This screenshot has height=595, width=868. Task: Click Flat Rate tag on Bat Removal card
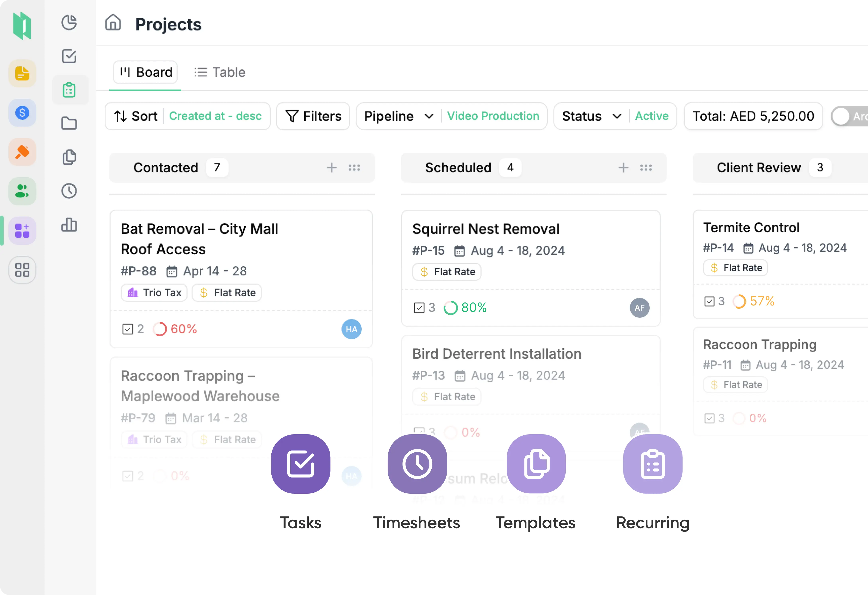pos(227,293)
